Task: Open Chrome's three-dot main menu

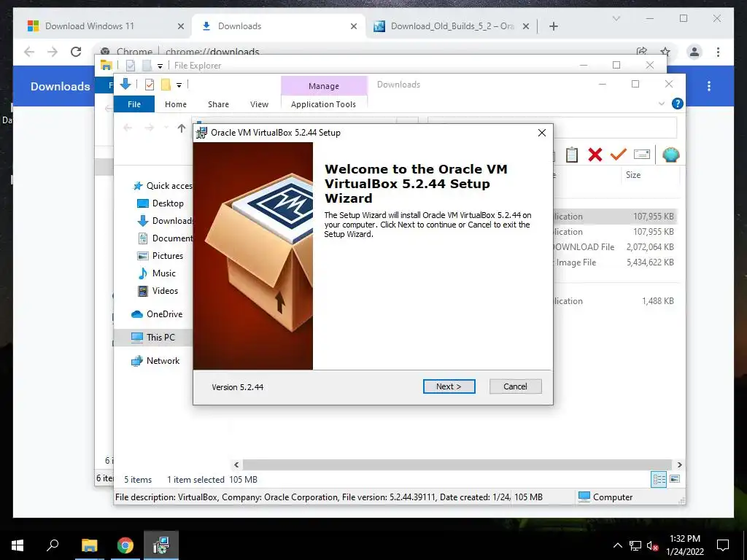Action: [x=718, y=52]
